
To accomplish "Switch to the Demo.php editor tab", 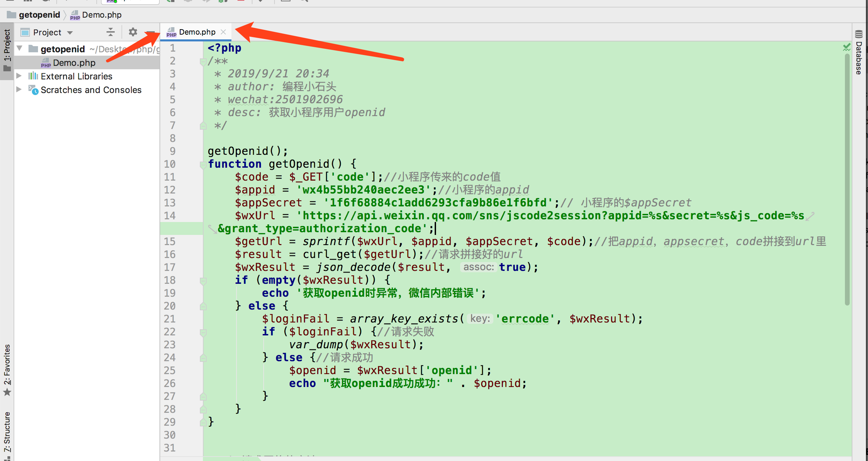I will [x=197, y=32].
